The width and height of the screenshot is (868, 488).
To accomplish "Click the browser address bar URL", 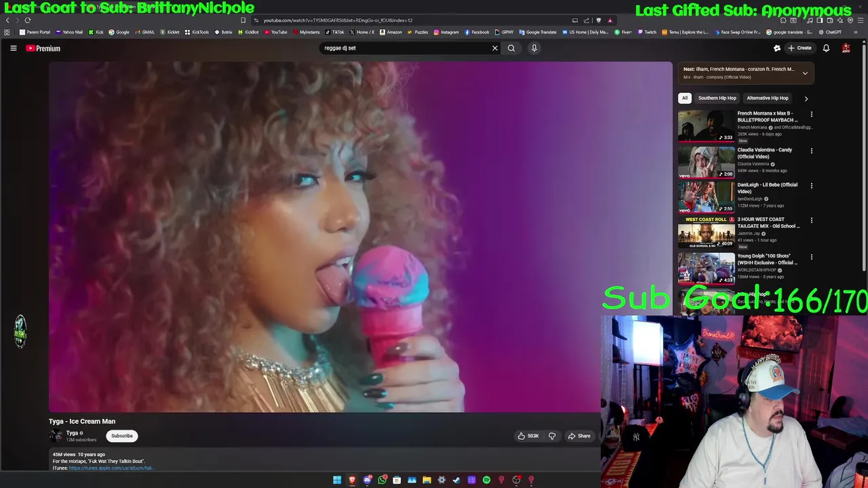I will [338, 20].
